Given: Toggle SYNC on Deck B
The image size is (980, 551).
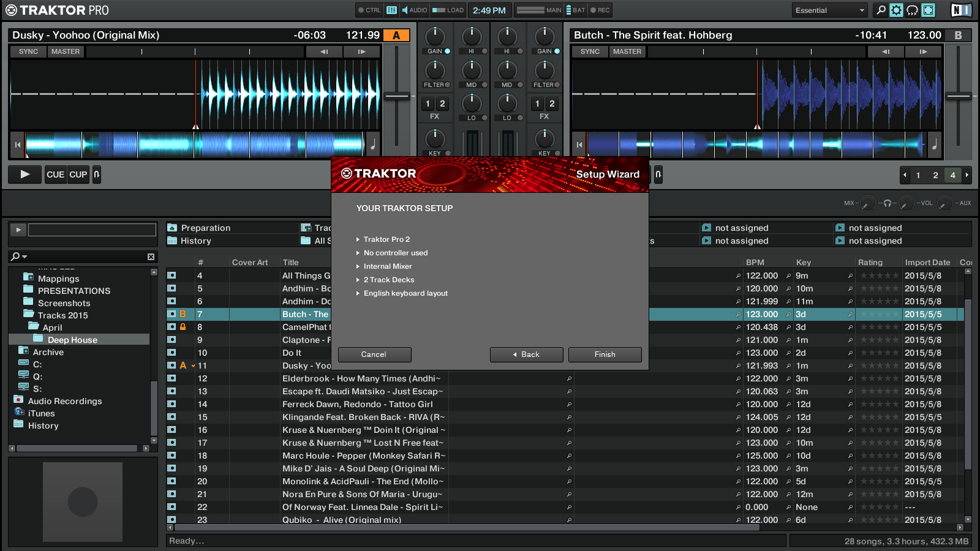Looking at the screenshot, I should point(590,51).
